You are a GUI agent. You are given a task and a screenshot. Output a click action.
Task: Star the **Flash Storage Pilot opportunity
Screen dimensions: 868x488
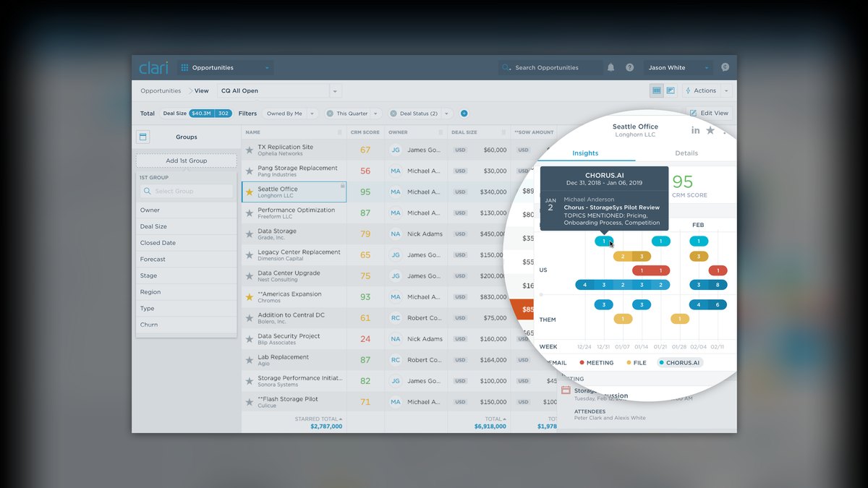click(250, 401)
